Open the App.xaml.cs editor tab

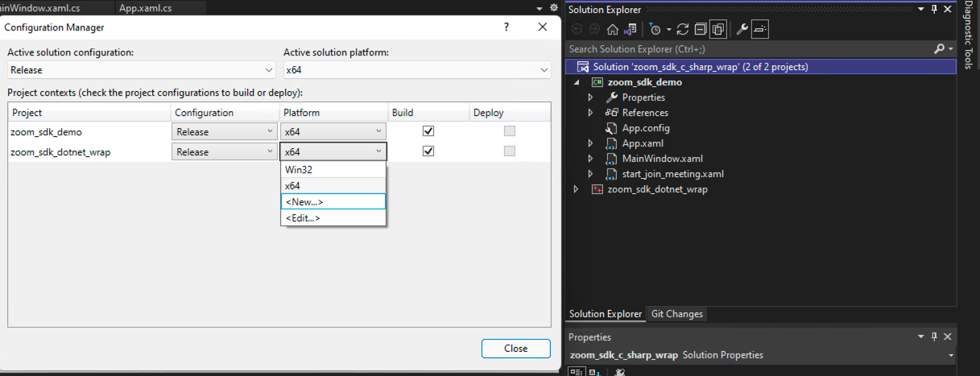(x=145, y=8)
